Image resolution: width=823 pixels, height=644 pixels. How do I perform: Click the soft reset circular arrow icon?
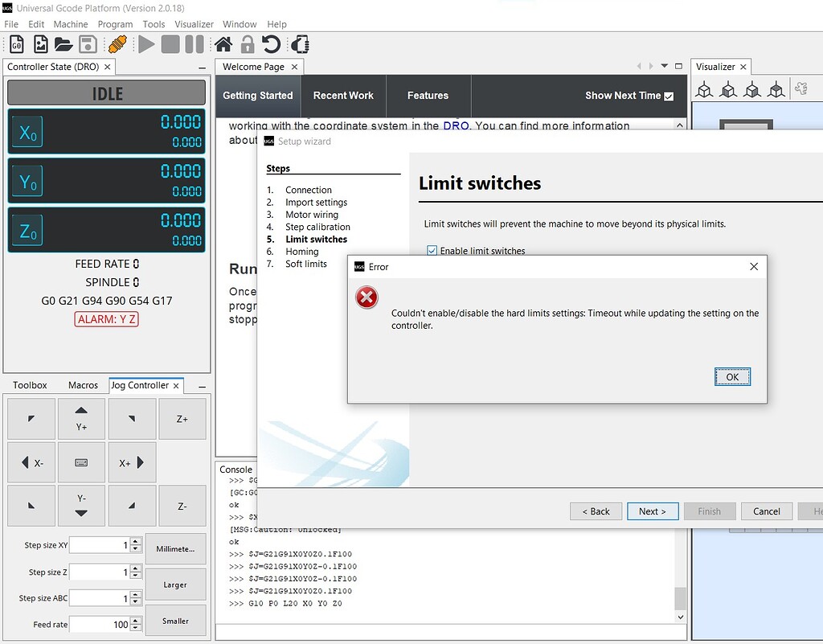point(272,44)
